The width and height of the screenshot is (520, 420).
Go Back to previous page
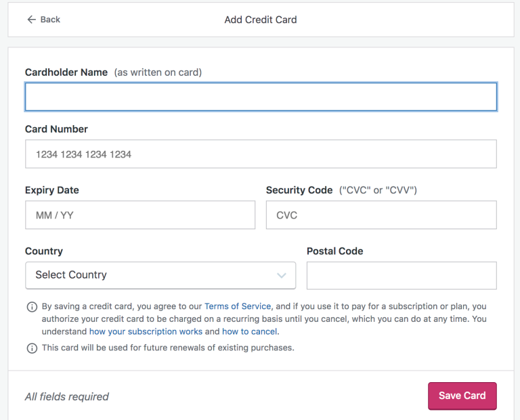[x=44, y=20]
